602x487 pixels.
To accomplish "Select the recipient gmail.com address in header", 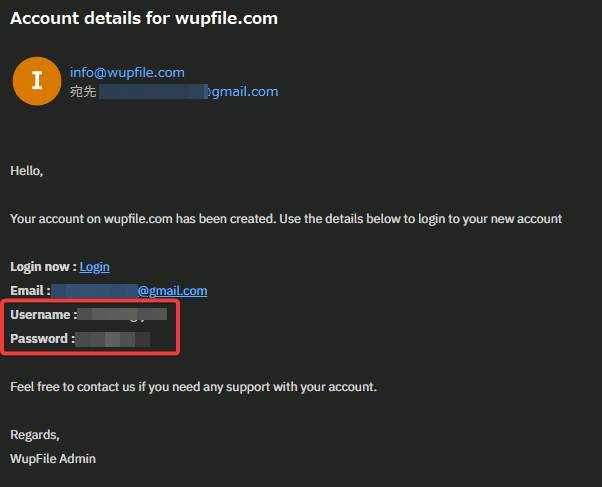I will pos(189,91).
